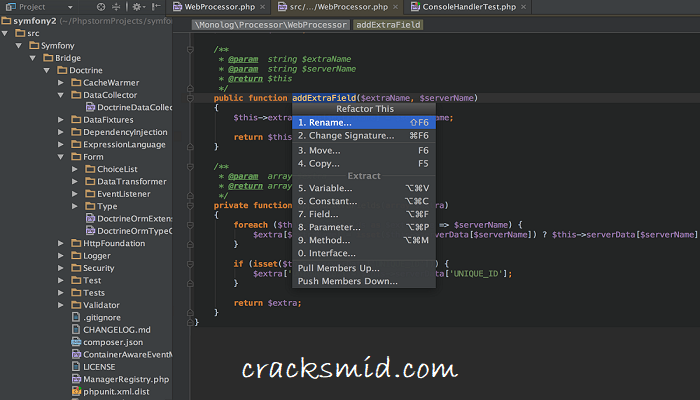Close the first WebProcessor.php tab

[262, 7]
